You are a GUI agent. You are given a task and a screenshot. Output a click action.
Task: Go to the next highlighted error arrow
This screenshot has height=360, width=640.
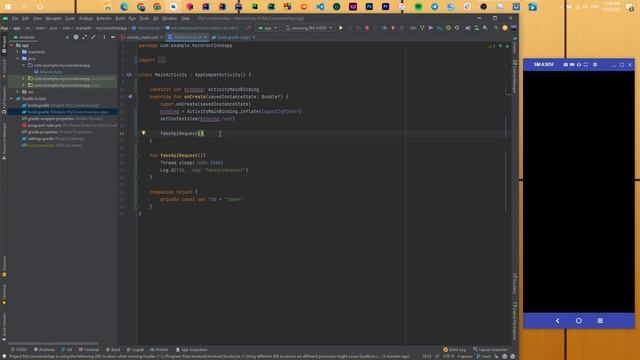click(x=507, y=46)
